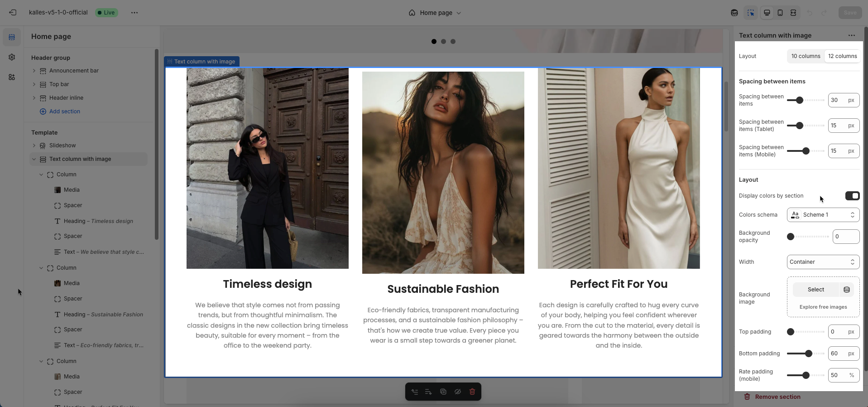Toggle the inspector selection tool

point(751,13)
